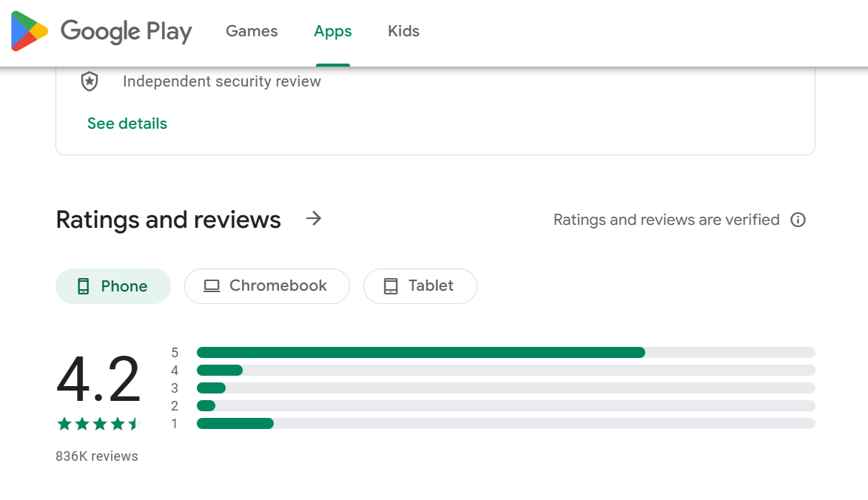
Task: Click the tablet icon on the Tablet chip
Action: [x=391, y=286]
